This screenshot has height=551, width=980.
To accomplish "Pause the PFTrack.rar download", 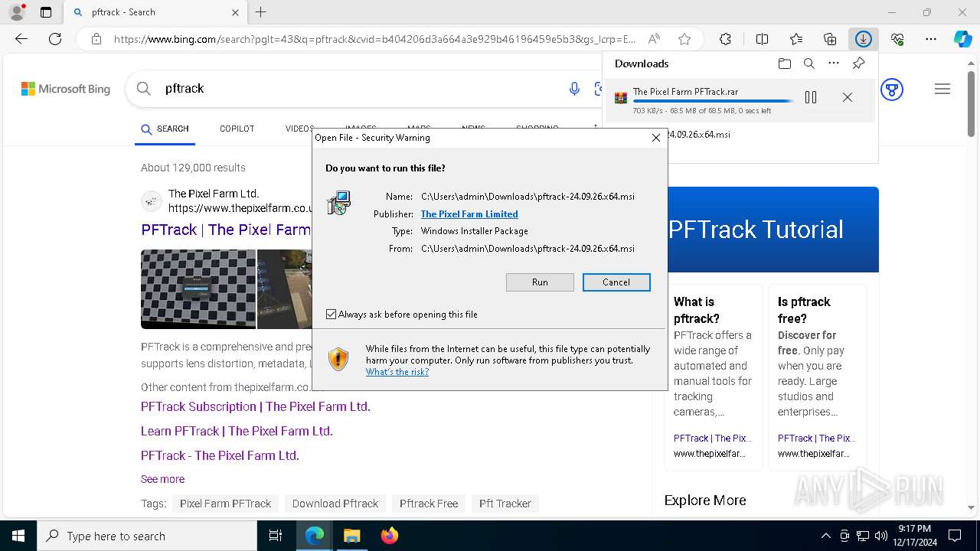I will coord(811,97).
